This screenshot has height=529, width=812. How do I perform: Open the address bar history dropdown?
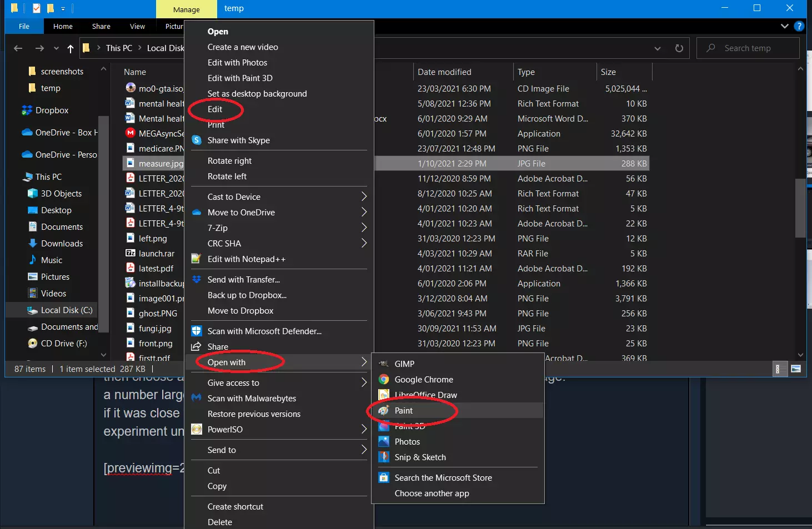point(658,48)
